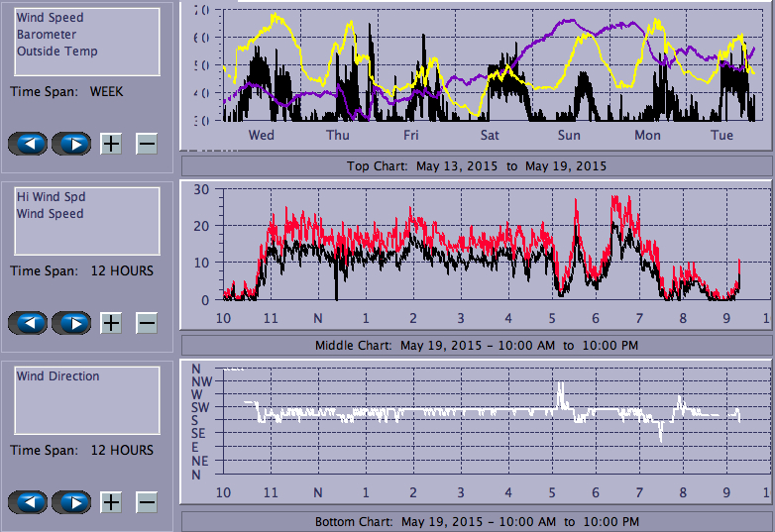Choose Hi Wind Spd in middle list
This screenshot has height=532, width=775.
51,197
